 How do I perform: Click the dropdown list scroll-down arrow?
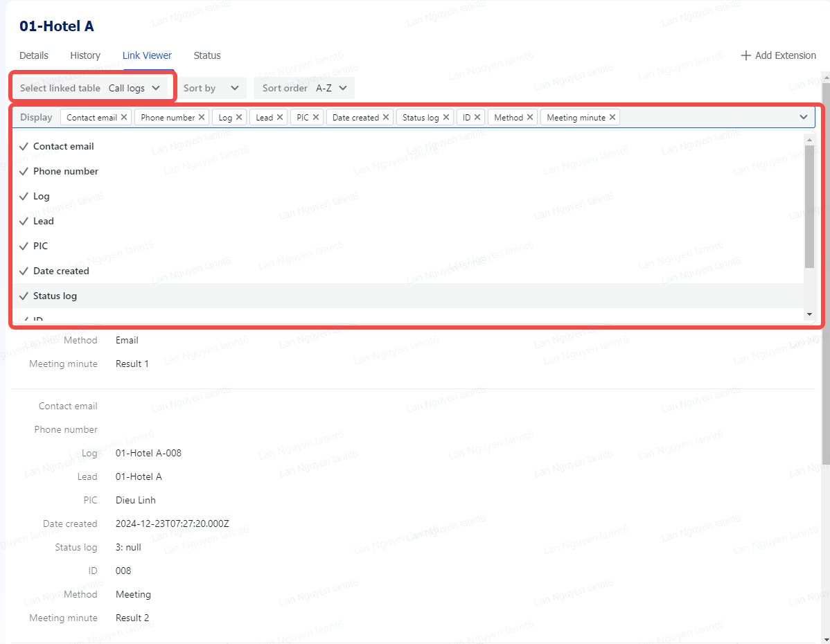click(809, 314)
